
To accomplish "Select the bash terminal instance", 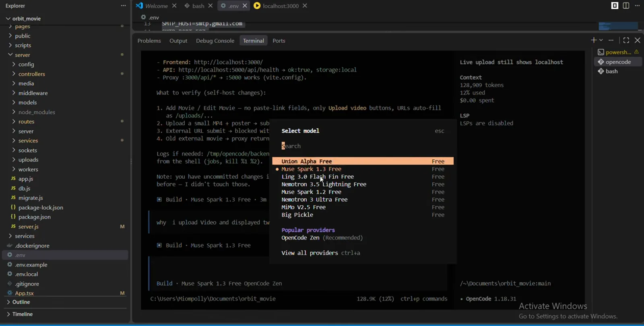I will pos(618,71).
